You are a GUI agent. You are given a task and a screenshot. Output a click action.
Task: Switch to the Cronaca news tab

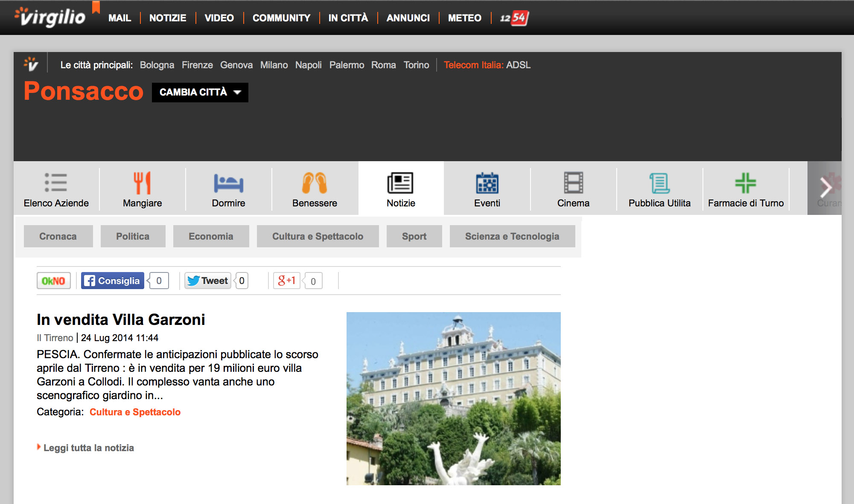pos(58,236)
